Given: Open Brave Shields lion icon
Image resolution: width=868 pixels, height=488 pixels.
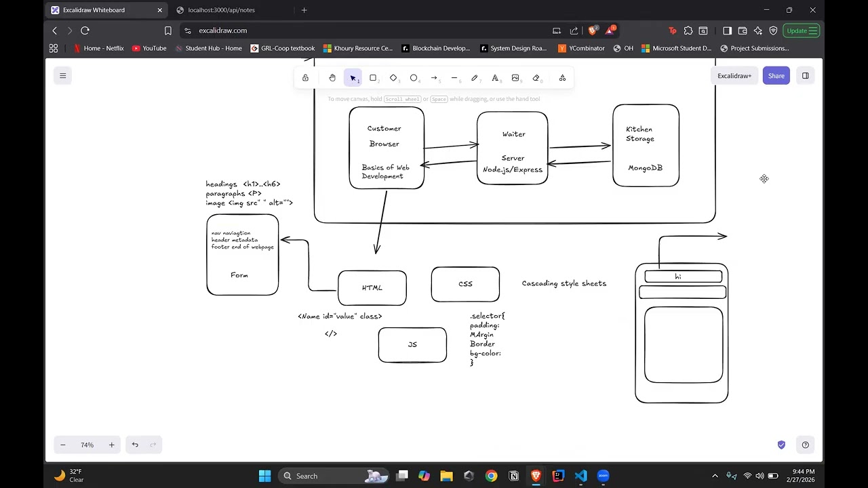Looking at the screenshot, I should click(592, 30).
